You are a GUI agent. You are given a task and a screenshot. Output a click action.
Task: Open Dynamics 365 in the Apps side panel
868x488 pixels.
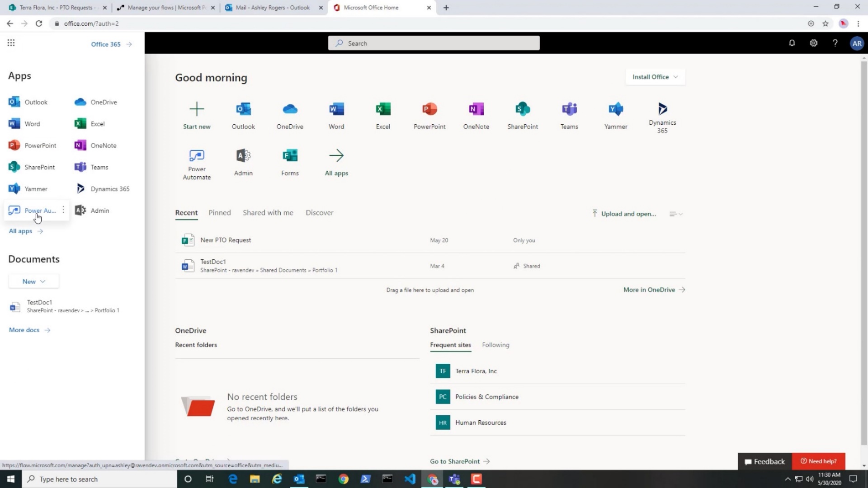102,189
